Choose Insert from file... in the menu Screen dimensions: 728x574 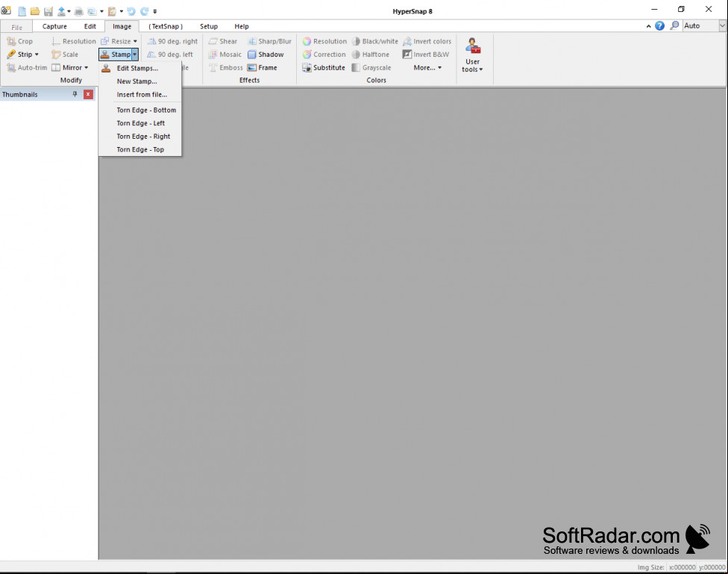[x=140, y=94]
